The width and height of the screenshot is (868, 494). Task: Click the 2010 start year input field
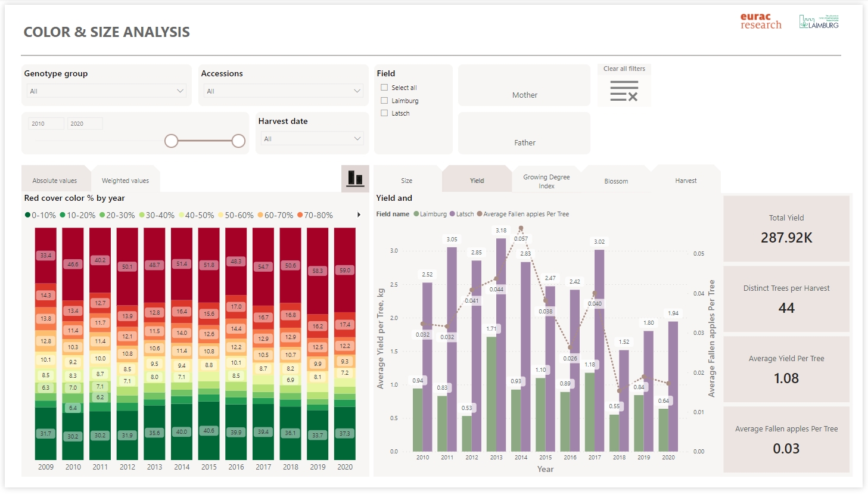point(46,124)
